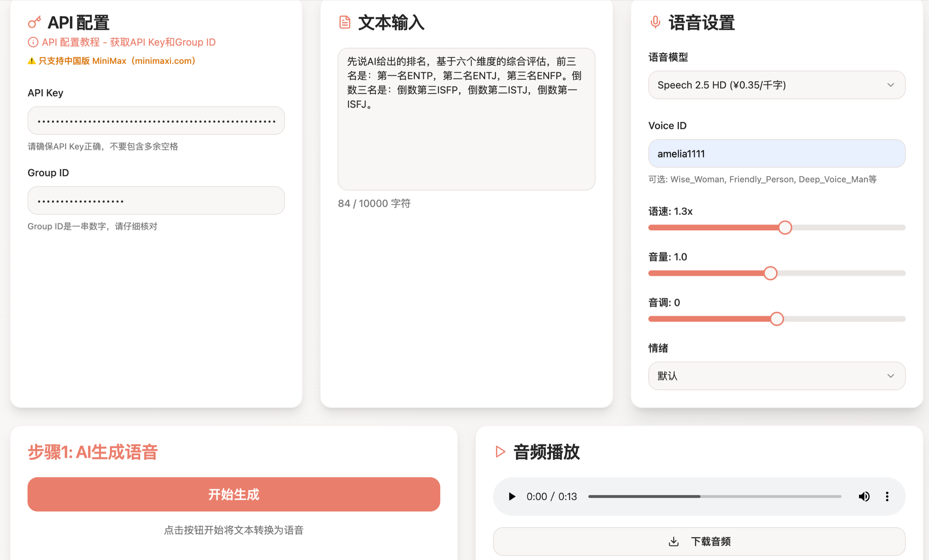Click audio progress seek bar

[x=714, y=496]
